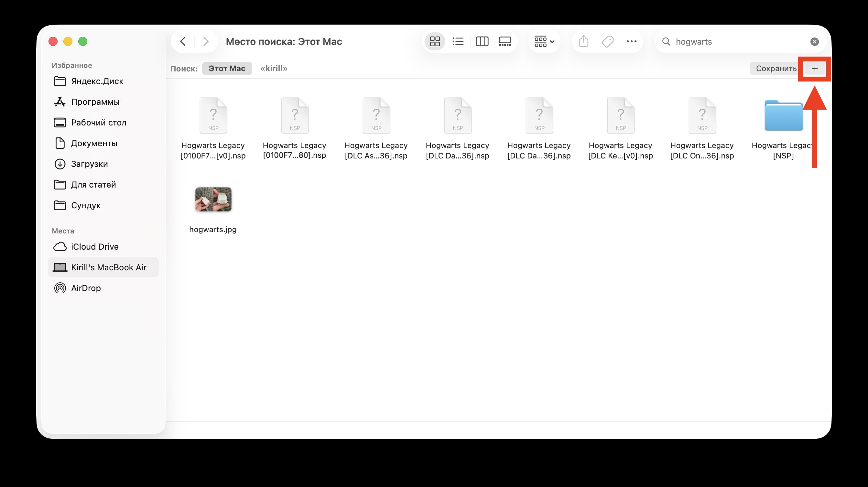Clear the hogwarts search query
Image resolution: width=868 pixels, height=487 pixels.
tap(814, 41)
